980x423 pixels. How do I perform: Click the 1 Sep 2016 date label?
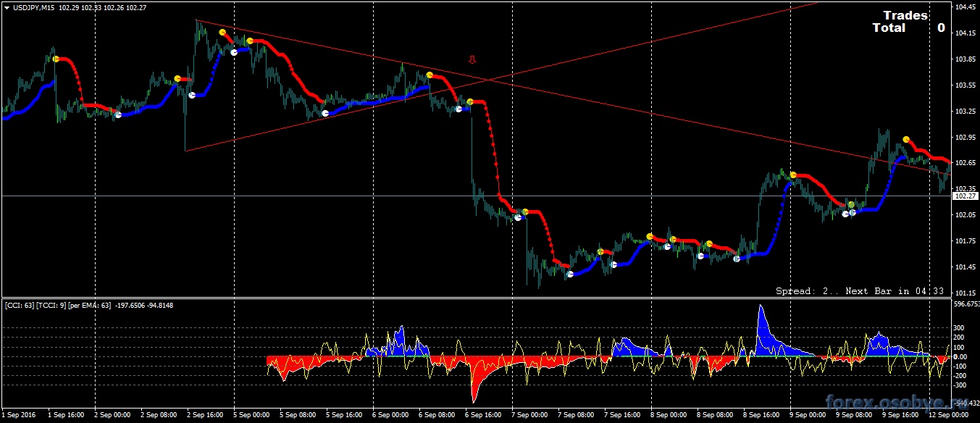[x=18, y=416]
